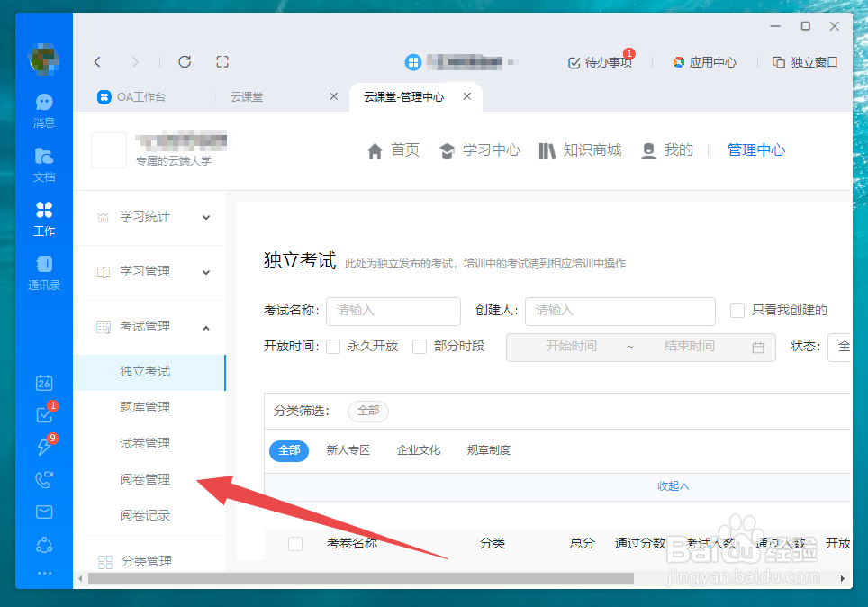The width and height of the screenshot is (868, 607).
Task: Refresh the page with the reload icon
Action: click(184, 61)
